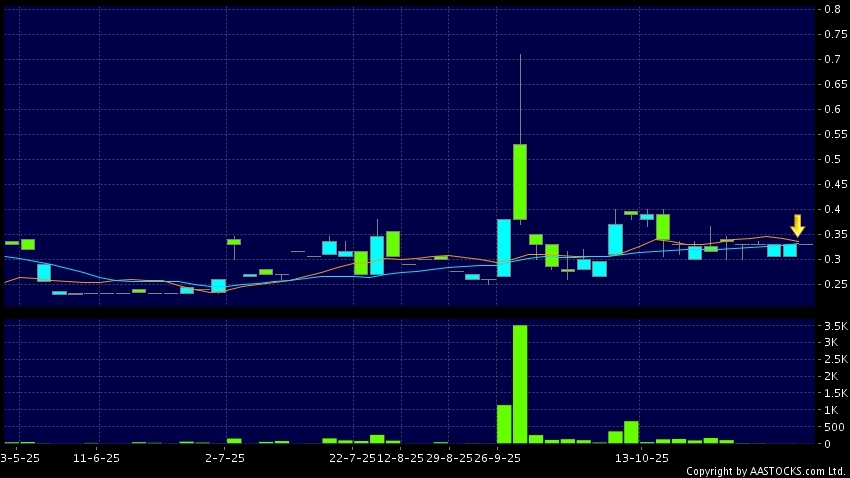
Task: Click the second-tallest volume bar
Action: tap(504, 423)
